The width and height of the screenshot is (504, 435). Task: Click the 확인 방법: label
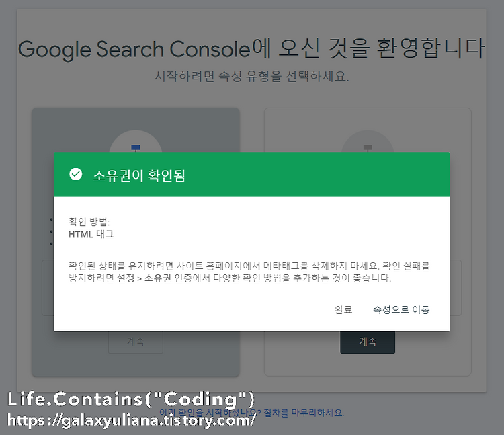click(89, 221)
